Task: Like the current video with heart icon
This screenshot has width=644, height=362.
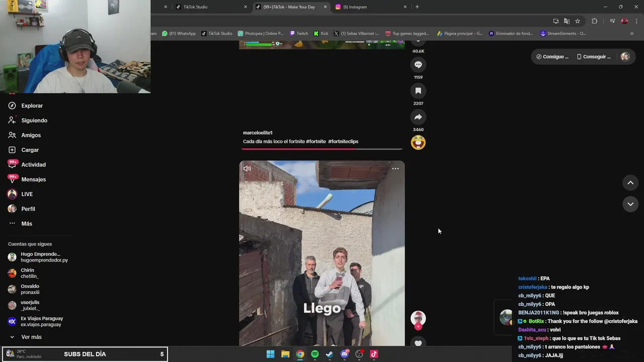Action: [418, 343]
